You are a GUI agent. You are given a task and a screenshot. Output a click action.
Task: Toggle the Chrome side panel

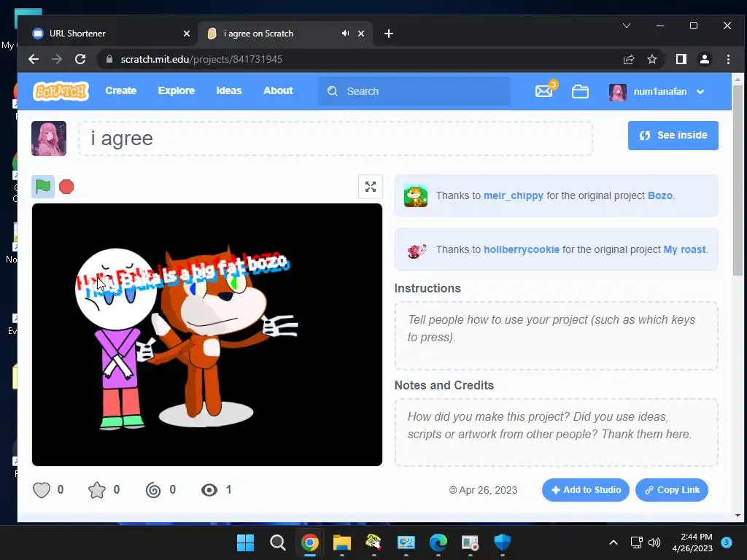click(x=681, y=59)
